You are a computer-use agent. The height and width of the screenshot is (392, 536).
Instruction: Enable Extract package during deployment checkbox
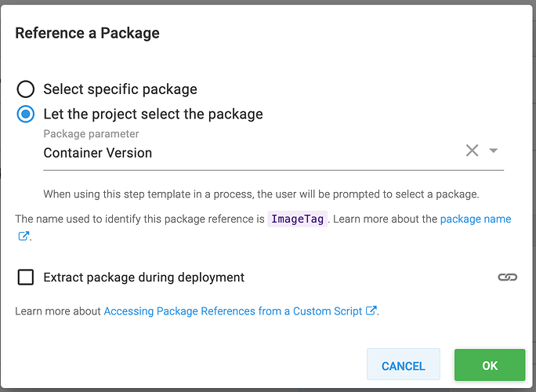[26, 277]
